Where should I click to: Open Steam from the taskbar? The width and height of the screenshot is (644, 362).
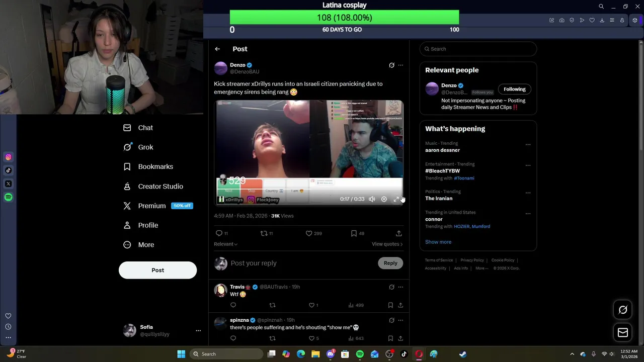[x=463, y=354]
